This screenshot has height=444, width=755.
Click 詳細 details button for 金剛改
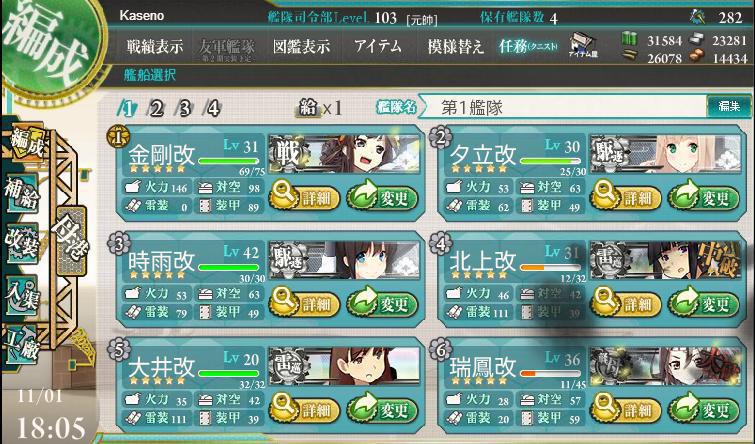coord(304,196)
